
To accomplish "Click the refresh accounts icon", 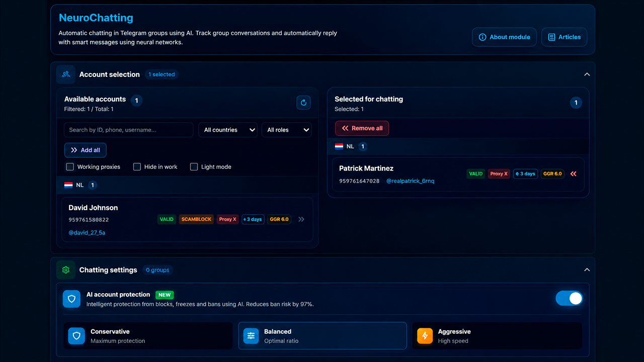I will point(303,103).
